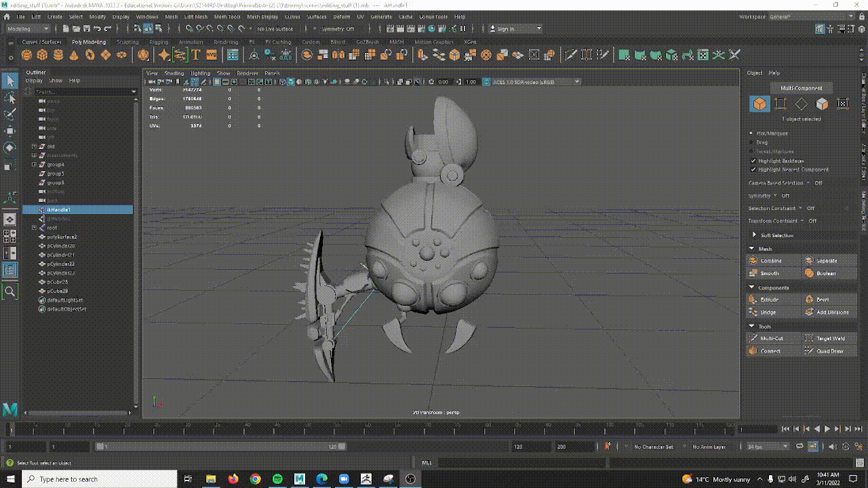Open the Deform menu
Viewport: 868px width, 488px height.
(x=342, y=16)
